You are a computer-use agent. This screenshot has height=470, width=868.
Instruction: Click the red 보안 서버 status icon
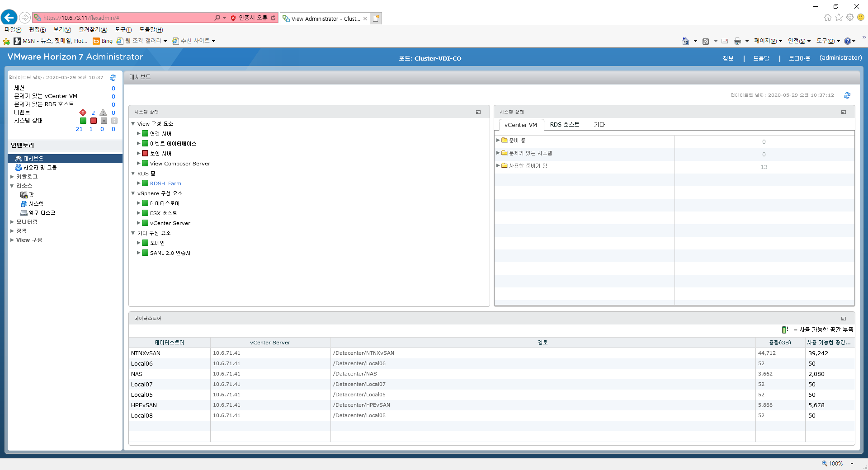click(x=145, y=153)
